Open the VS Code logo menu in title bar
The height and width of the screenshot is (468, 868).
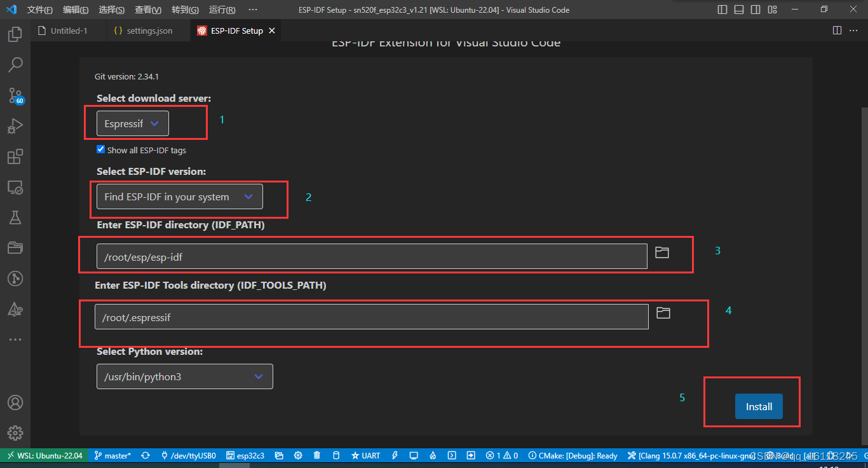tap(11, 10)
